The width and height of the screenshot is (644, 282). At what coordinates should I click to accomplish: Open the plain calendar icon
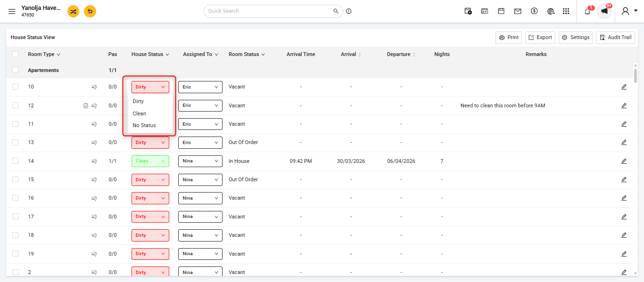click(x=501, y=11)
